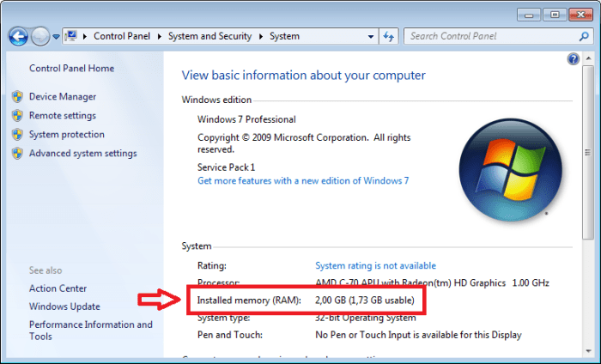Click Get more features with new edition link

(x=303, y=180)
